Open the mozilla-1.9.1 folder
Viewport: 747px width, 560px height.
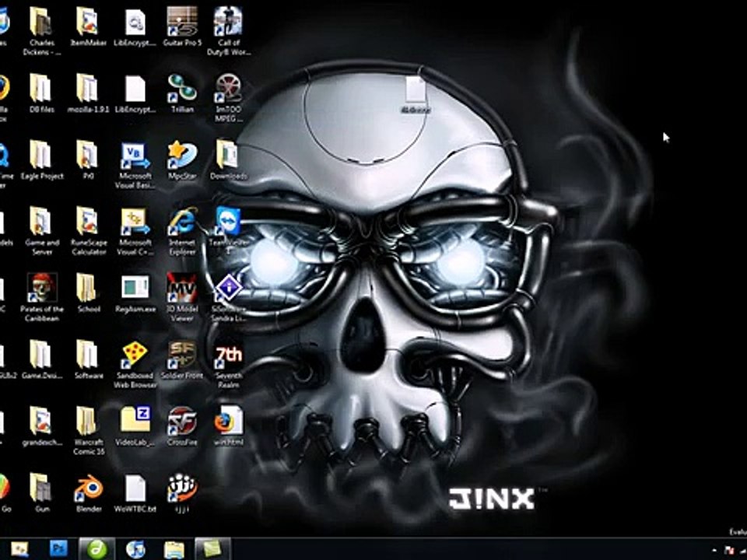tap(88, 93)
